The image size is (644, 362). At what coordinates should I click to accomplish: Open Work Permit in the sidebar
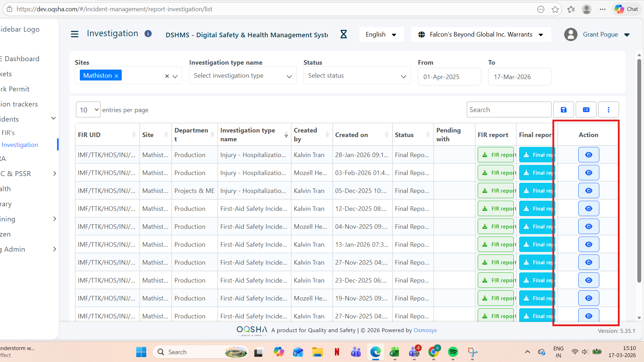pyautogui.click(x=15, y=89)
